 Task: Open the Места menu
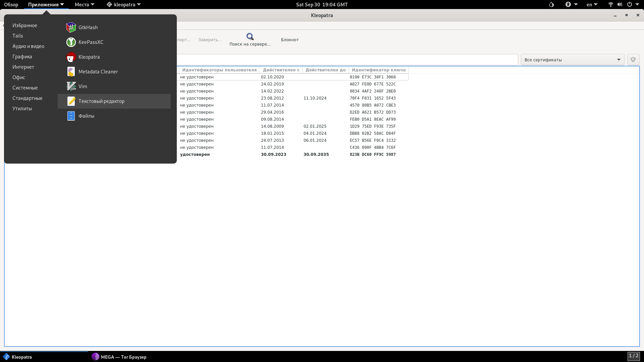[x=84, y=5]
